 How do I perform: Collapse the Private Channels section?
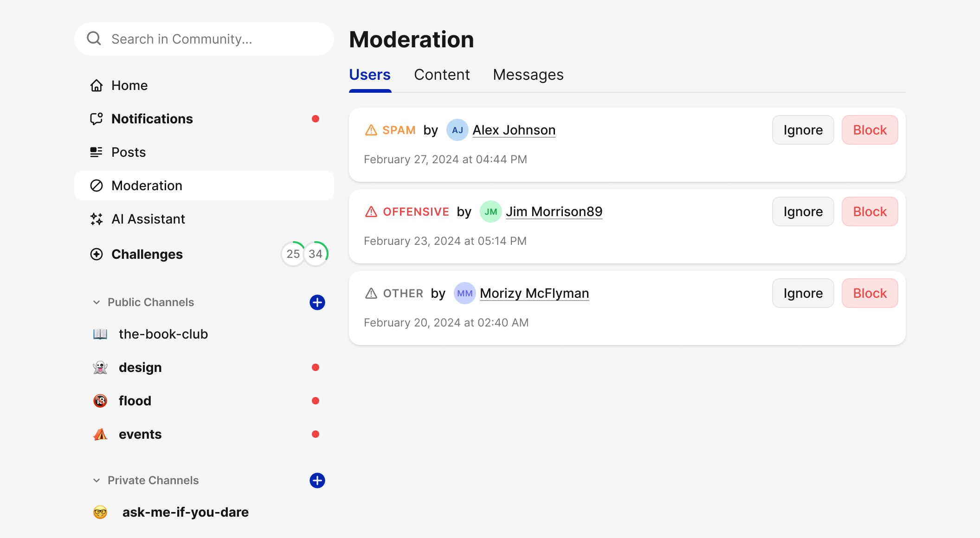point(97,480)
